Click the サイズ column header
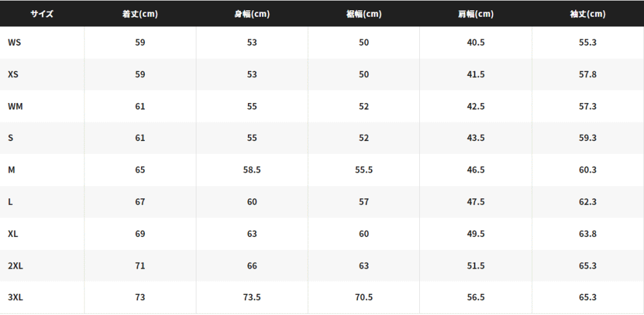This screenshot has width=644, height=315. pos(42,14)
